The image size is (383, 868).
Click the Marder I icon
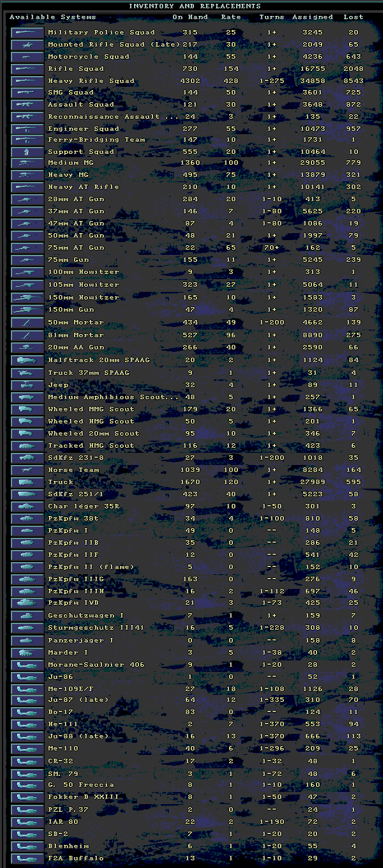pyautogui.click(x=27, y=653)
